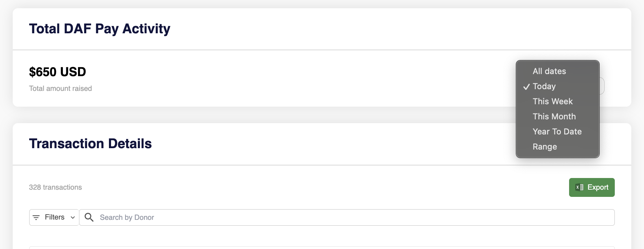
Task: Click the Excel icon on Export button
Action: (579, 187)
